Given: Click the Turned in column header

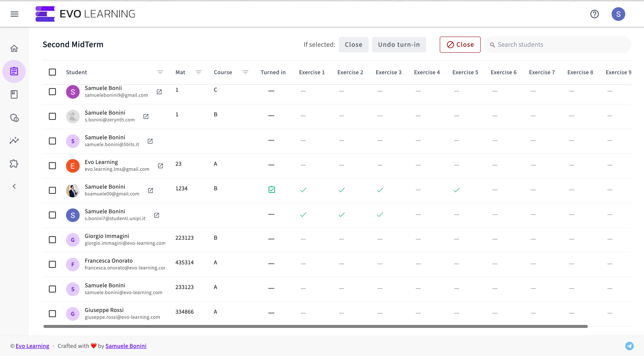Looking at the screenshot, I should 273,72.
